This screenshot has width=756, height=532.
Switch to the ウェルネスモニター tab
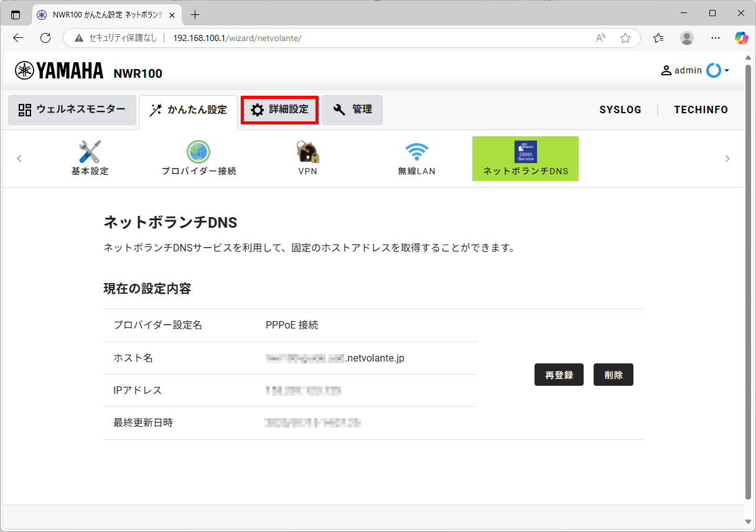coord(72,110)
